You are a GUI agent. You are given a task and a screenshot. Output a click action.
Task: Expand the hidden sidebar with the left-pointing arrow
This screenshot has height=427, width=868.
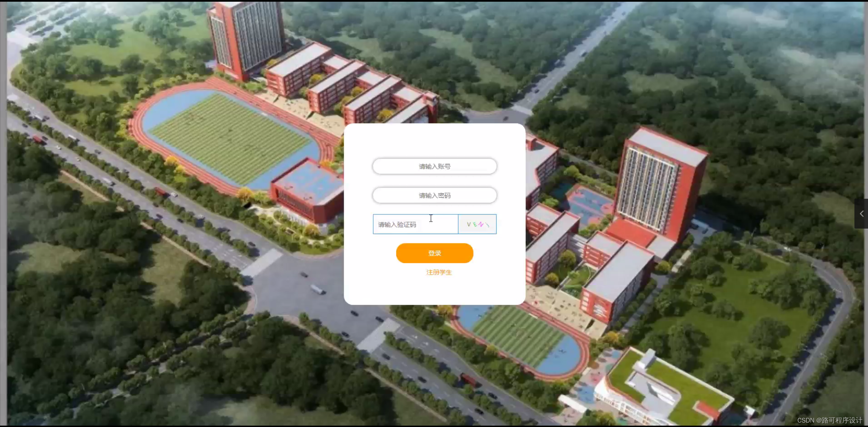(862, 214)
